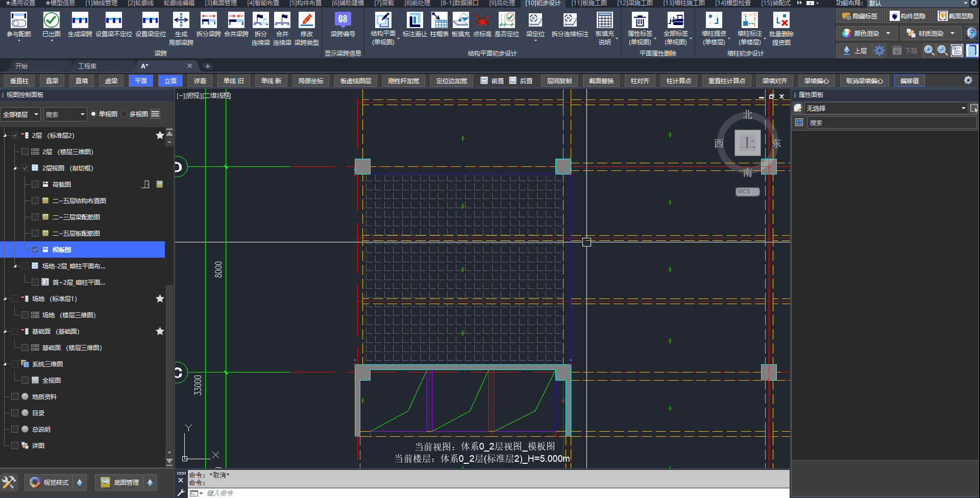Expand the 颜色渲染 dropdown
The image size is (980, 498).
point(888,34)
